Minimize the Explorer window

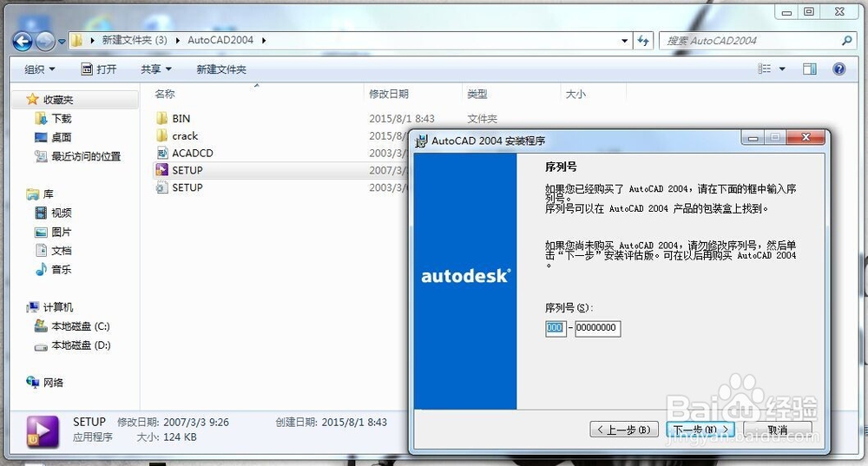[x=786, y=12]
